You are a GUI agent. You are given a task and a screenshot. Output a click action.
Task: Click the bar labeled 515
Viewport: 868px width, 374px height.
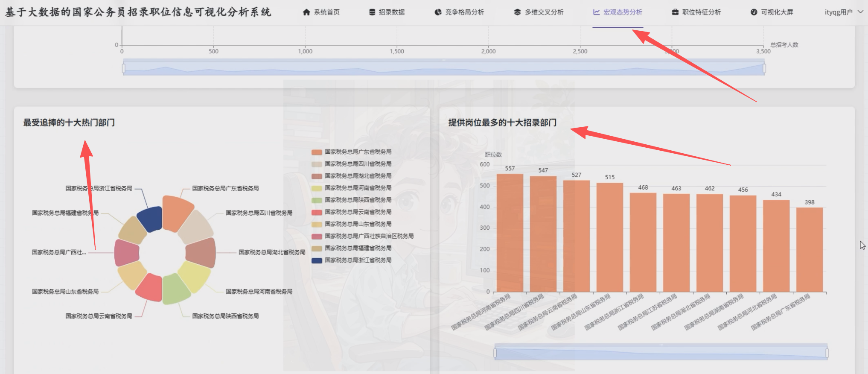tap(610, 237)
